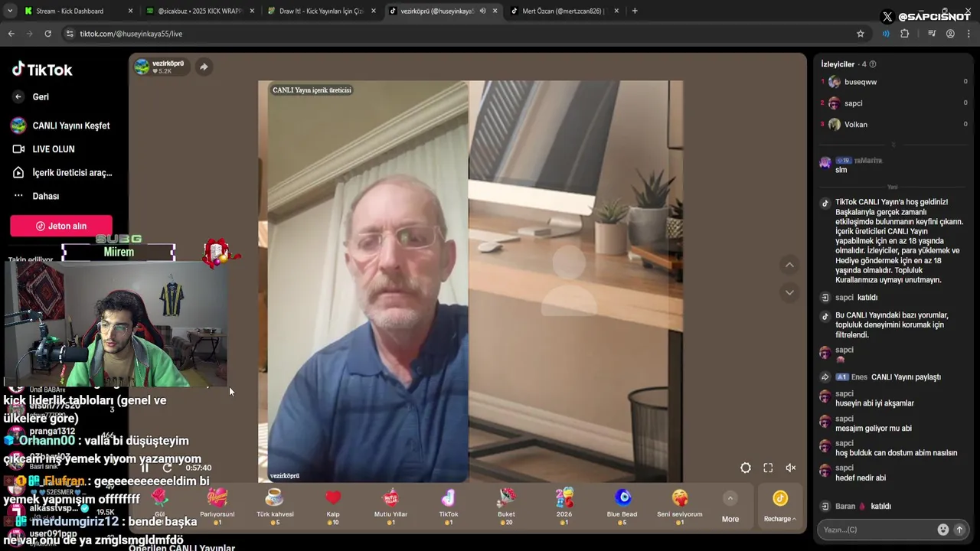Select LIVE OLUN in the sidebar
The image size is (980, 551).
point(44,149)
